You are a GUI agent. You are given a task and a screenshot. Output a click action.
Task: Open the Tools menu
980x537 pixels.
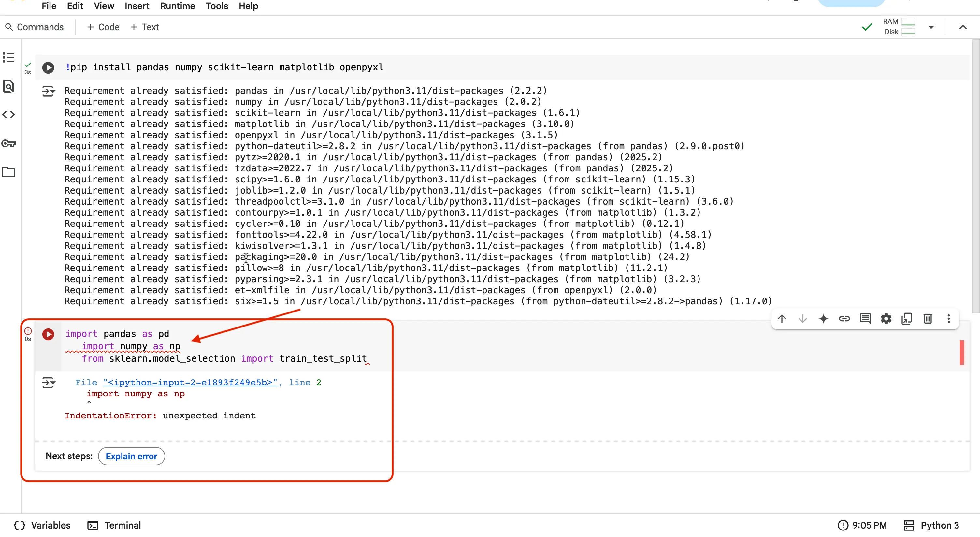217,6
